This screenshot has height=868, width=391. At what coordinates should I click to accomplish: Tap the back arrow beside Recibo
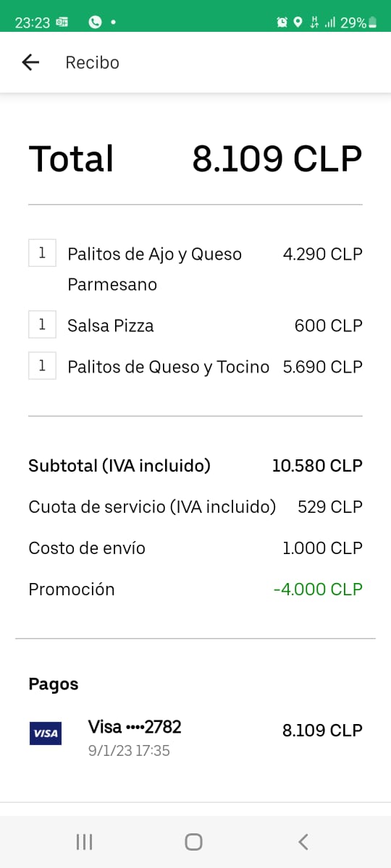coord(30,63)
